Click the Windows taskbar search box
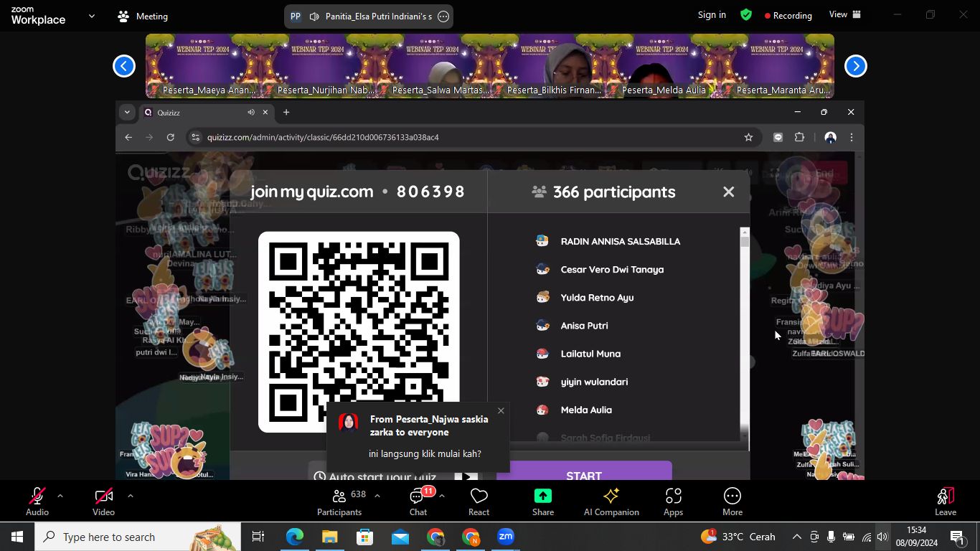Viewport: 980px width, 551px height. click(x=138, y=537)
